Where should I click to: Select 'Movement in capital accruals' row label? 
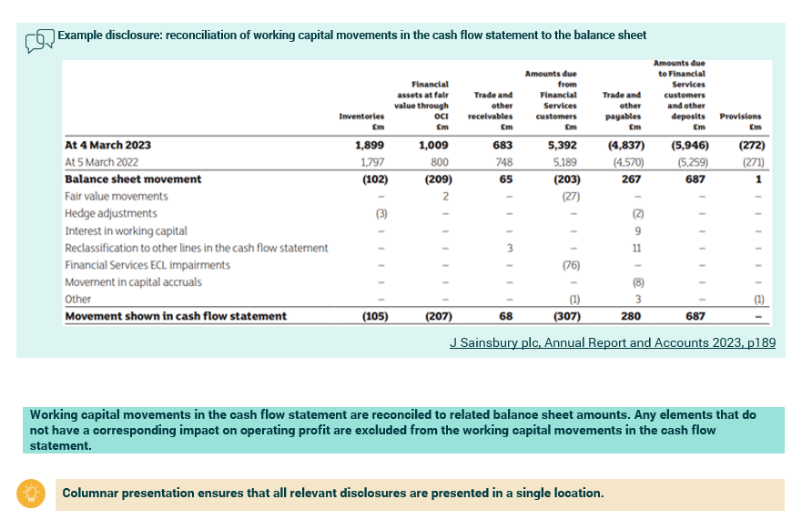pos(133,282)
